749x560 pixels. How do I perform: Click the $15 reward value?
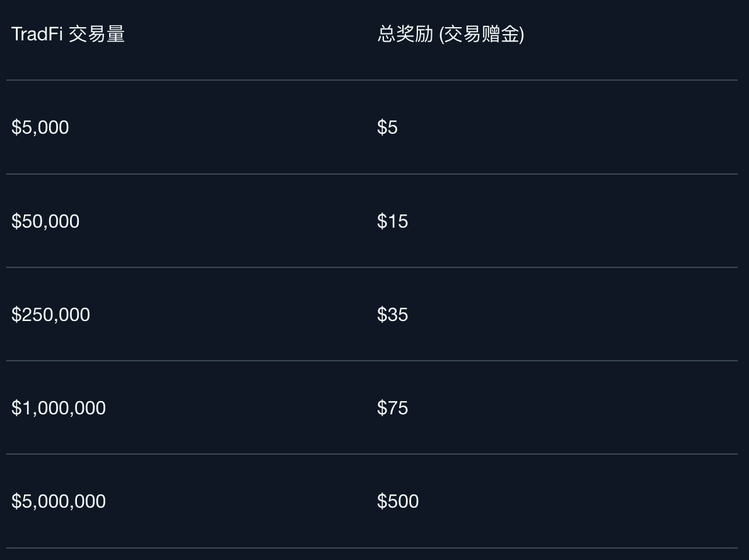(392, 221)
